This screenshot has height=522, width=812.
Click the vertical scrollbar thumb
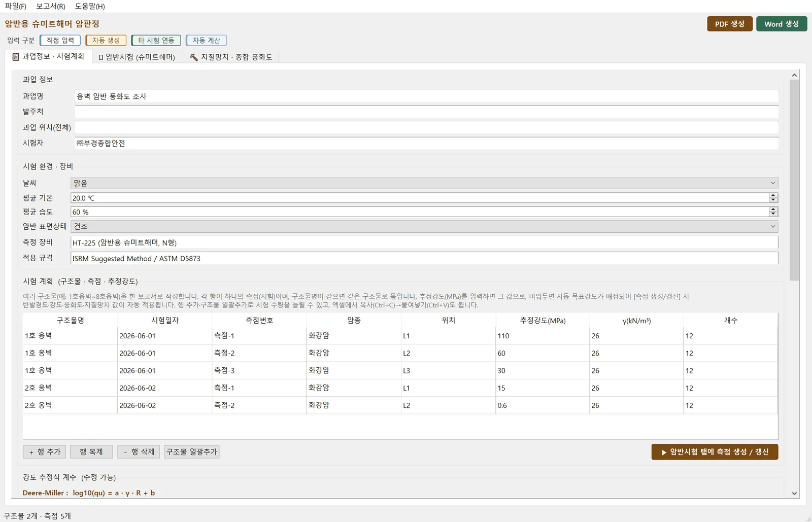pyautogui.click(x=794, y=180)
